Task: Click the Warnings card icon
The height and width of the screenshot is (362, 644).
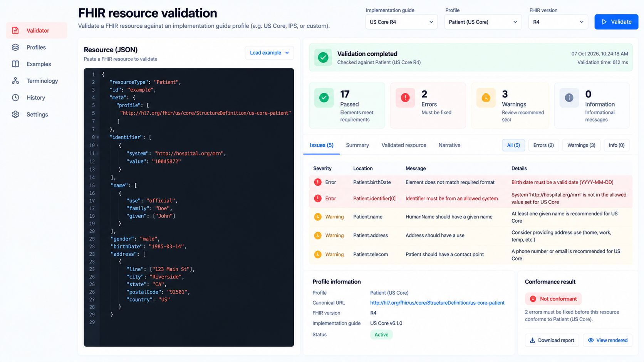Action: click(x=486, y=98)
